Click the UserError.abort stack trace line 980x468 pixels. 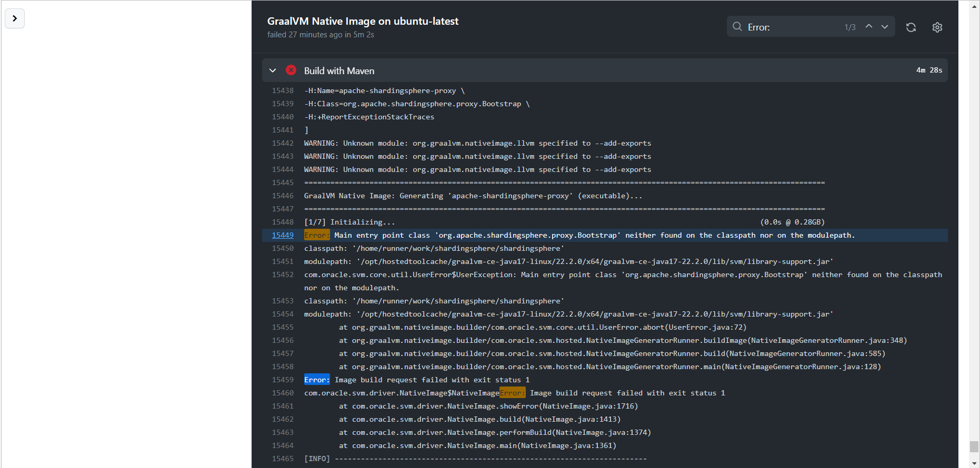(x=543, y=327)
